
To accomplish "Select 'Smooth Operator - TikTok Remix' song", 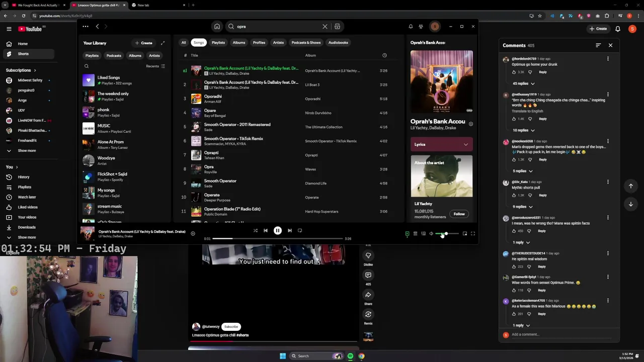I will [289, 141].
